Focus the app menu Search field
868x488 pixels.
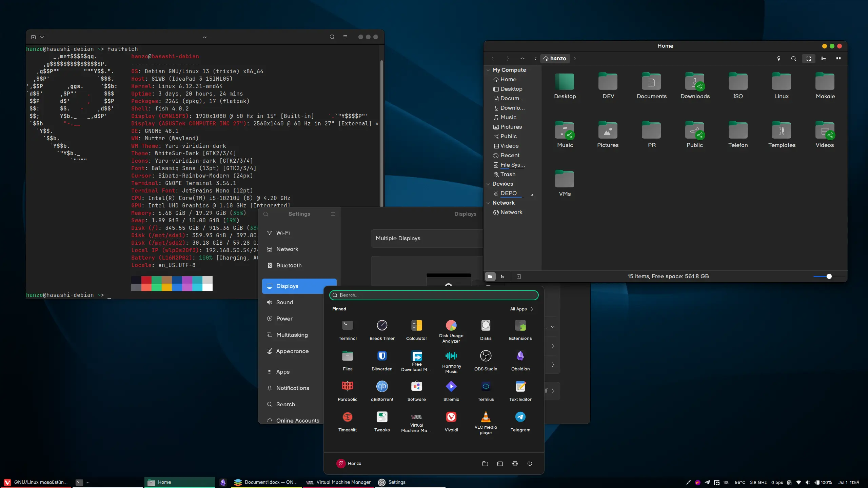tap(434, 295)
